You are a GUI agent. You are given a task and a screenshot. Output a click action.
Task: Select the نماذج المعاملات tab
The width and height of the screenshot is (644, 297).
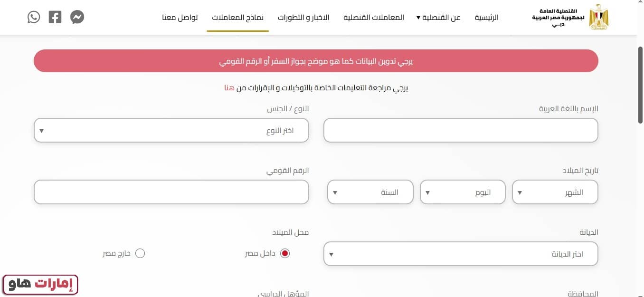[x=237, y=17]
